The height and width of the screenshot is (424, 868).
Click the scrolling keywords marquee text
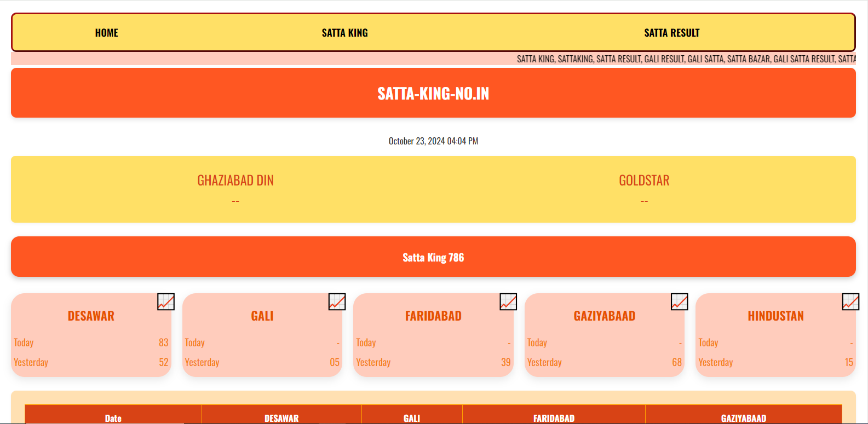(x=686, y=59)
